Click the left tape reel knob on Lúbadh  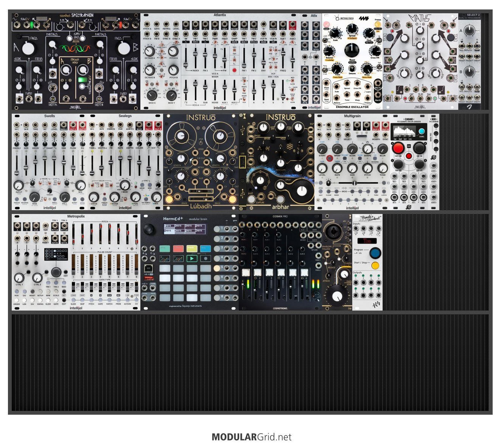pyautogui.click(x=182, y=136)
